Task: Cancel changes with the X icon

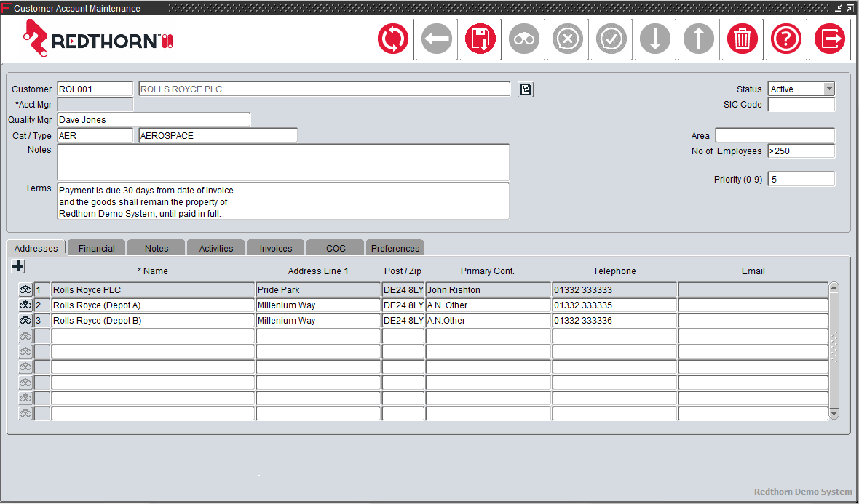Action: pos(567,39)
